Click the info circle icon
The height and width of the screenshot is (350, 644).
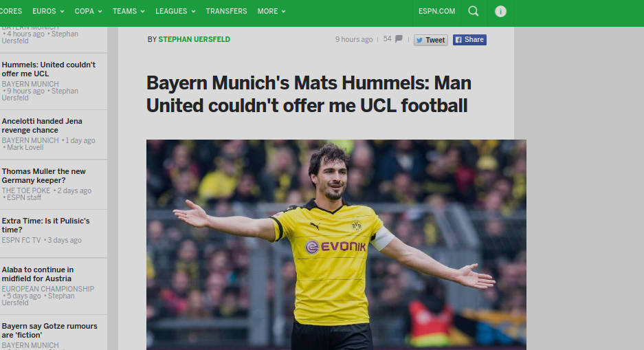[500, 11]
